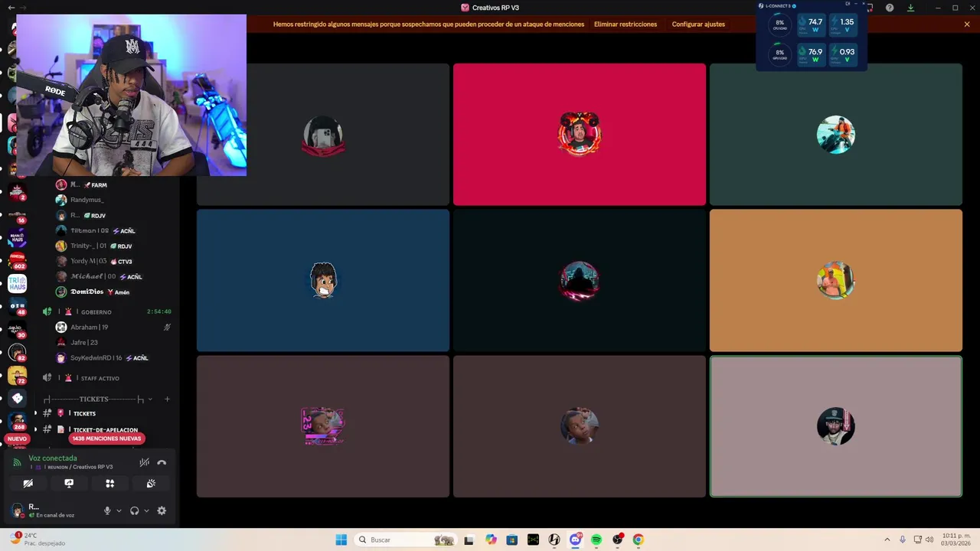980x551 pixels.
Task: Open server icon with 72 badge
Action: pyautogui.click(x=17, y=376)
